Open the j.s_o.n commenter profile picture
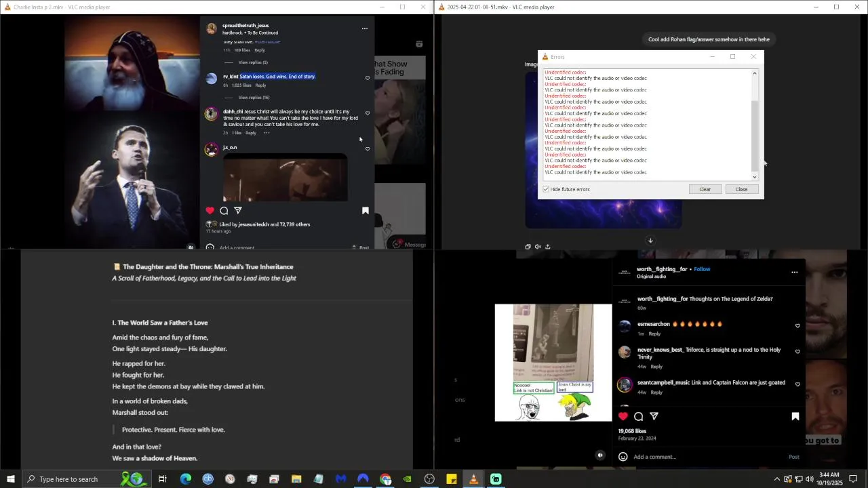Image resolution: width=868 pixels, height=488 pixels. pyautogui.click(x=212, y=149)
